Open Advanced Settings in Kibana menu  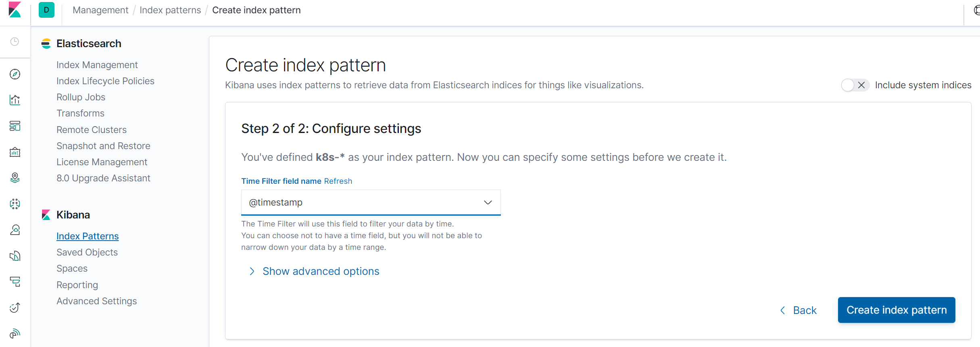(97, 301)
